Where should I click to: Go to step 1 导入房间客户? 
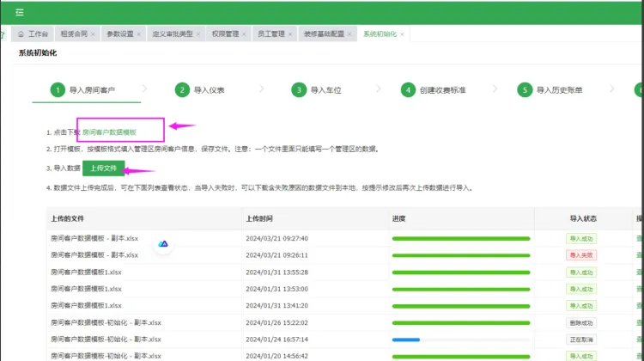82,90
